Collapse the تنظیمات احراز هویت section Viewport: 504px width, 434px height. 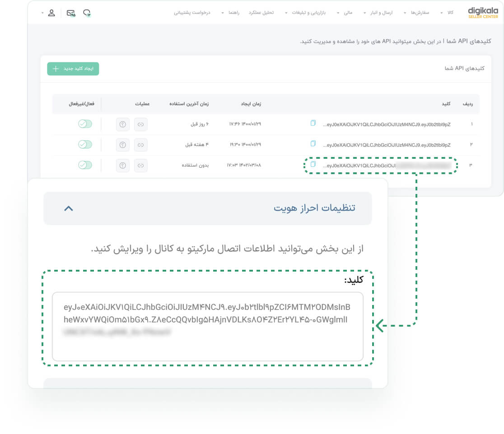pyautogui.click(x=69, y=208)
